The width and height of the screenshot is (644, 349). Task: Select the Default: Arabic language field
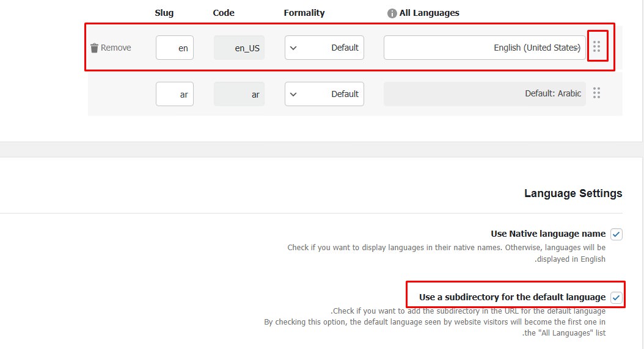click(x=485, y=94)
